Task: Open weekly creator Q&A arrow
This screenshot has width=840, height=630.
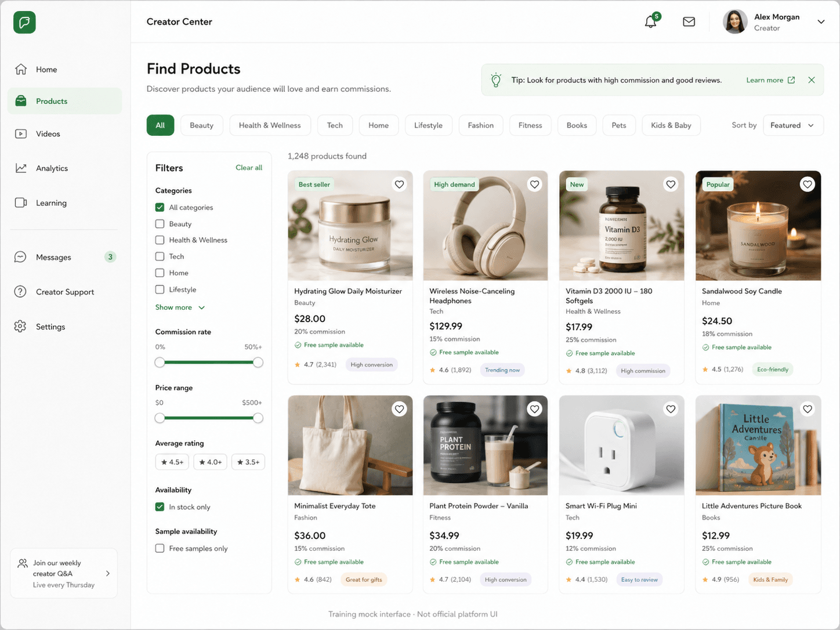Action: [108, 574]
